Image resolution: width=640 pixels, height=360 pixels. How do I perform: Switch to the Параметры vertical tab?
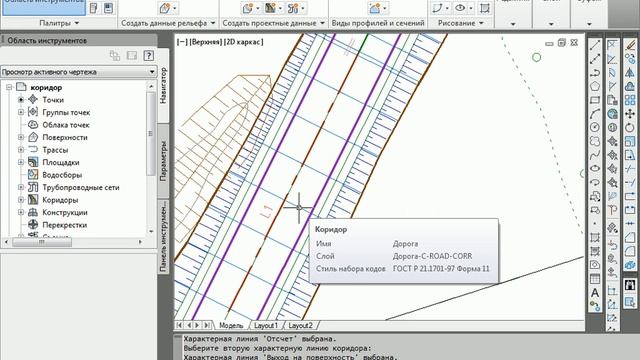click(163, 161)
